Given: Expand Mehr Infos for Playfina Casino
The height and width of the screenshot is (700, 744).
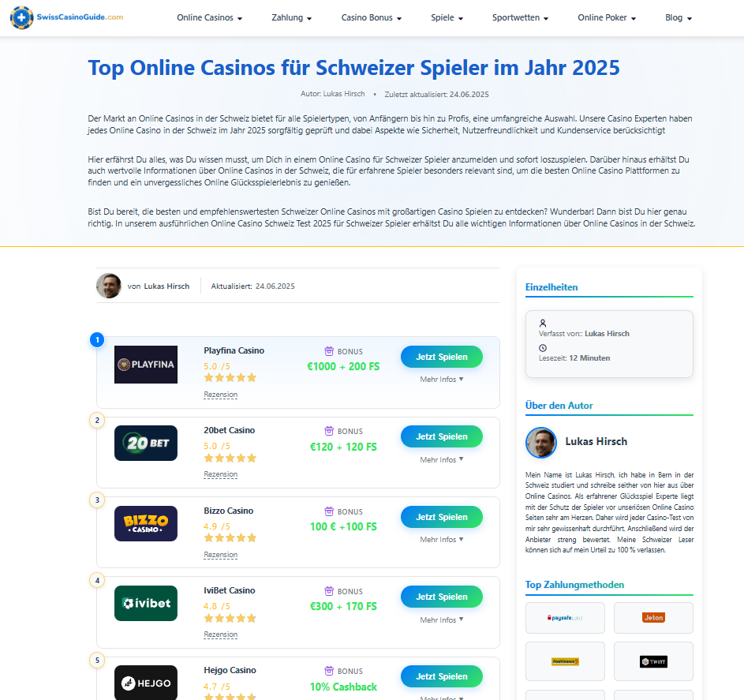Looking at the screenshot, I should point(441,379).
